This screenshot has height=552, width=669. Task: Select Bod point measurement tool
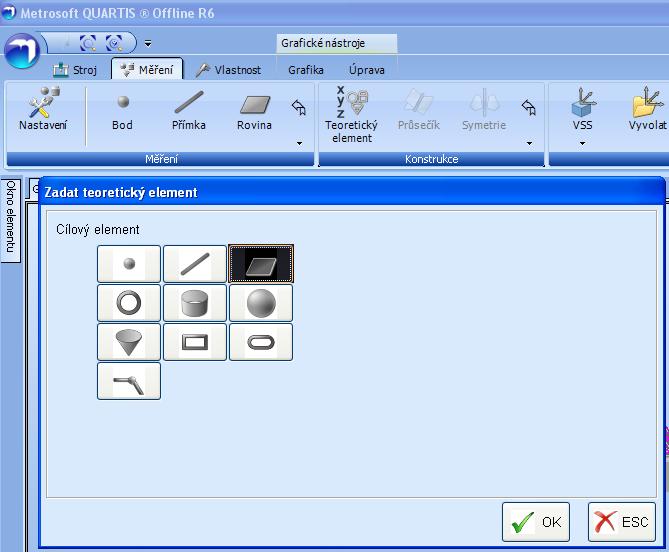(122, 112)
